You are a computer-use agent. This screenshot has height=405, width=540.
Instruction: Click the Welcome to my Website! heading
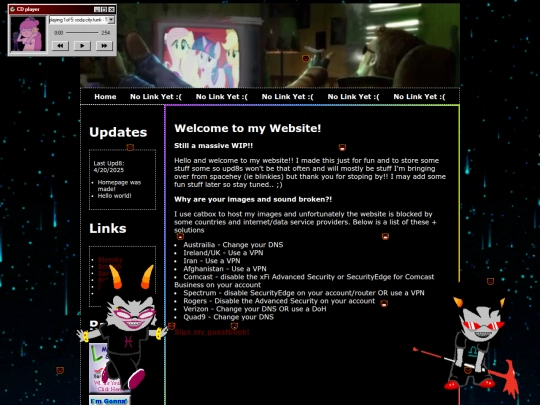(248, 128)
